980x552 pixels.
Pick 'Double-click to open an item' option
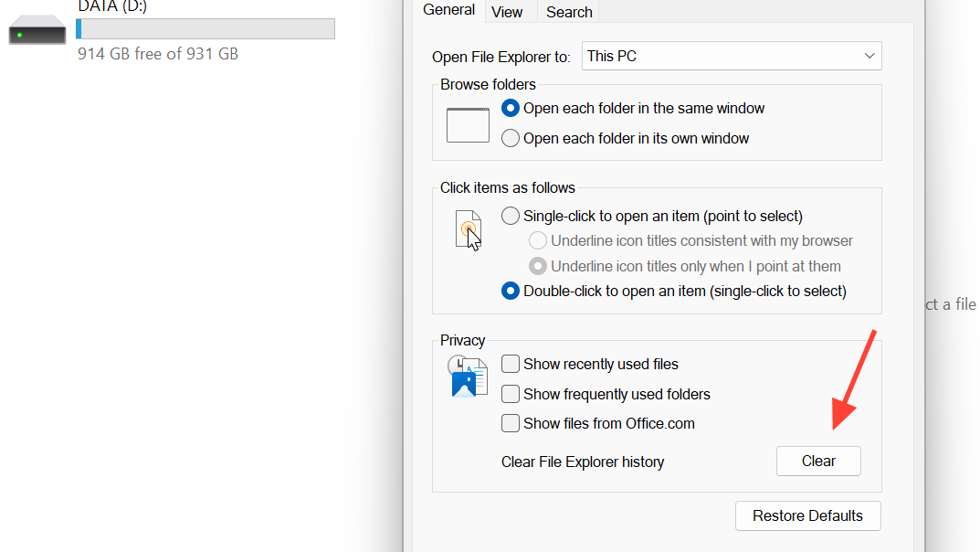[511, 292]
